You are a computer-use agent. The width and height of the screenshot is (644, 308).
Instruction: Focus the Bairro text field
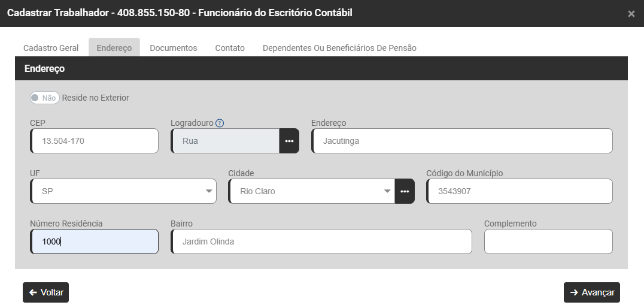point(321,241)
